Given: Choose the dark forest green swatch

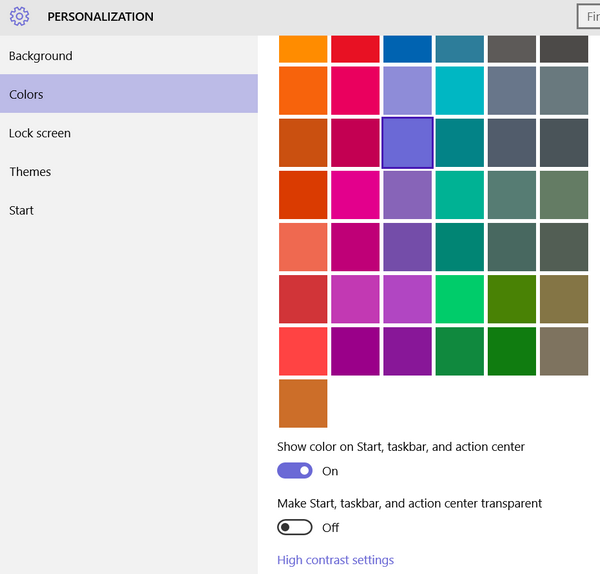Looking at the screenshot, I should 512,351.
